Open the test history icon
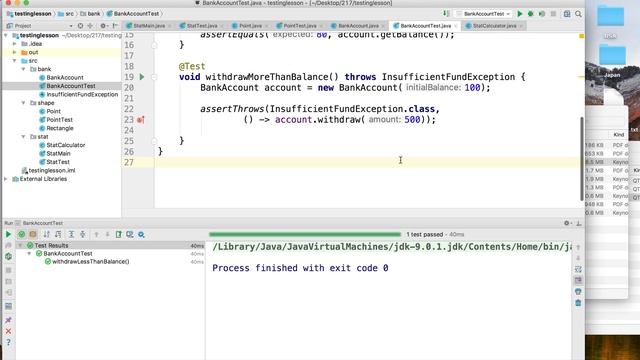The image size is (640, 360). [x=130, y=234]
